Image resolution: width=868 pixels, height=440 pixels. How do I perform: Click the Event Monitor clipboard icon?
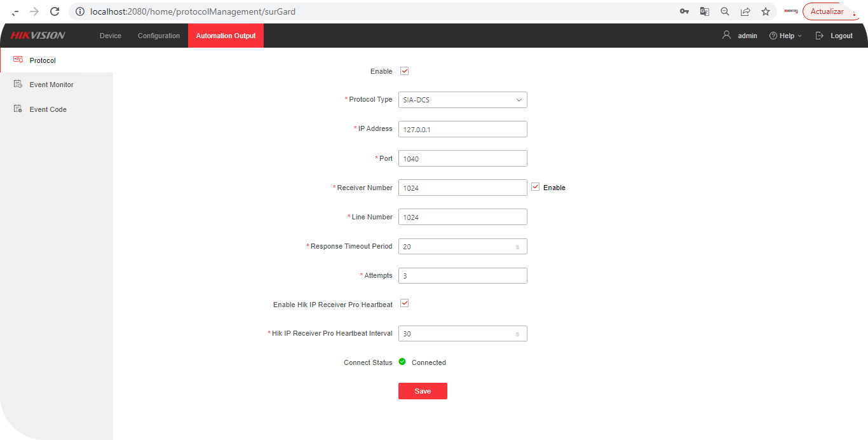point(17,84)
